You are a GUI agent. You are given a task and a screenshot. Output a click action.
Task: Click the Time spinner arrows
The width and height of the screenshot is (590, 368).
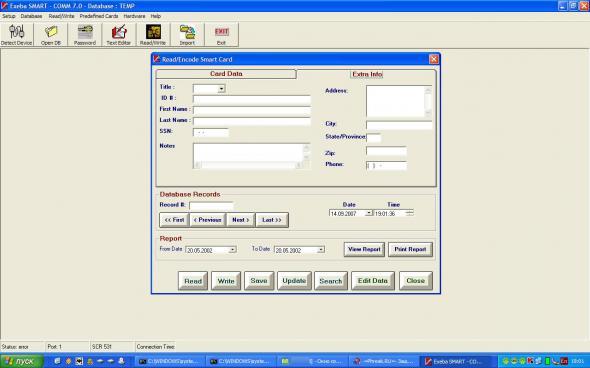[410, 213]
